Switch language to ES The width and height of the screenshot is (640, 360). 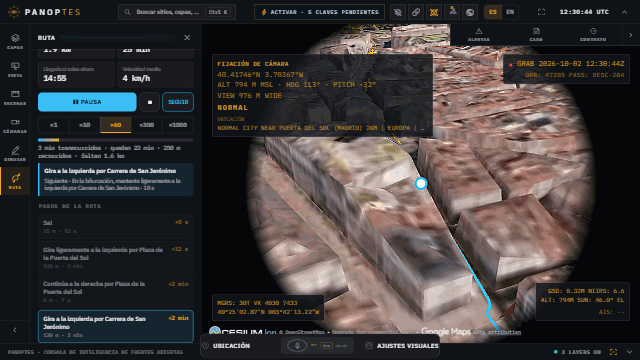click(x=493, y=12)
